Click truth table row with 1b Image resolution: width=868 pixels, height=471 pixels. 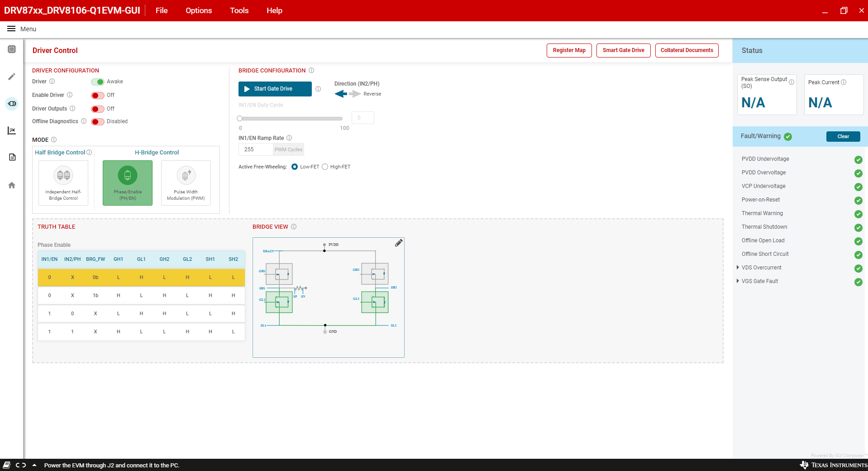coord(141,295)
